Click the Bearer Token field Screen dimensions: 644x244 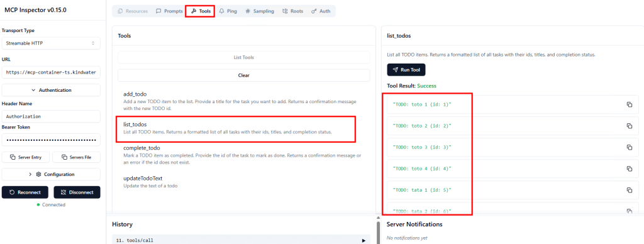point(51,140)
